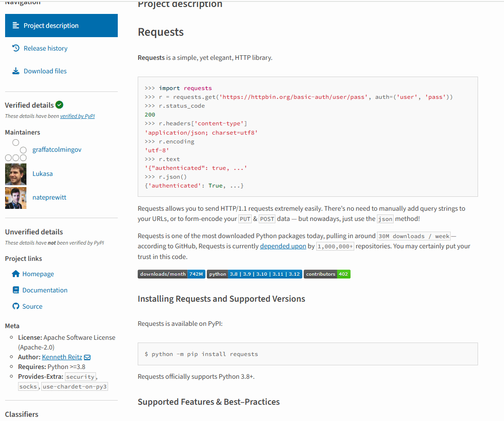Click the 'import requests' code line
Viewport: 504px width, 421px height.
tap(178, 88)
